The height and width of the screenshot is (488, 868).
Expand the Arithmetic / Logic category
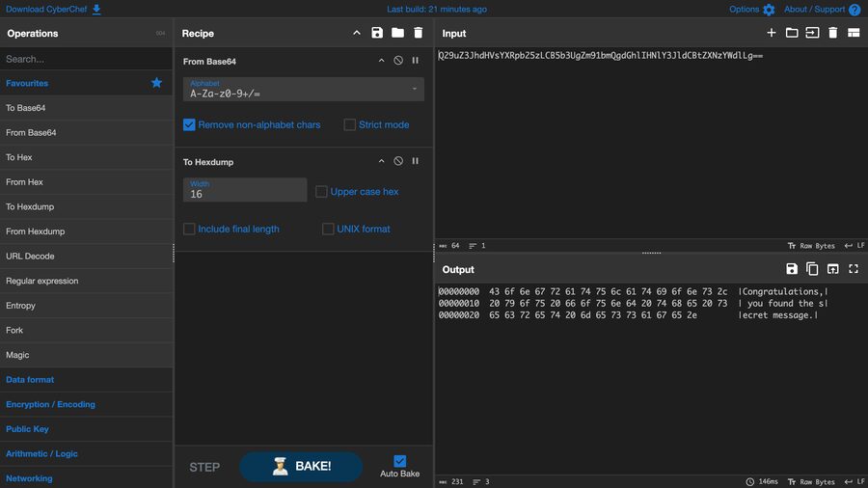coord(87,453)
